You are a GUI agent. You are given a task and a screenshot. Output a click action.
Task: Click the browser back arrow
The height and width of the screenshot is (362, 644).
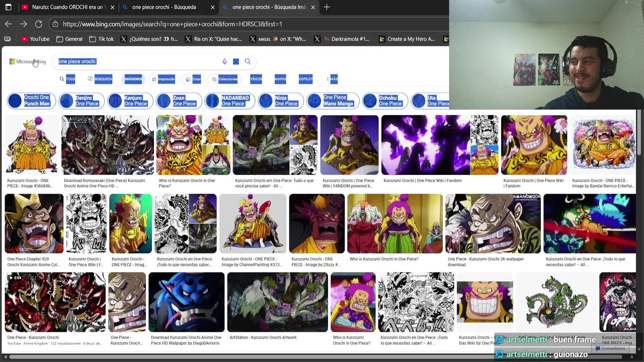pos(8,24)
